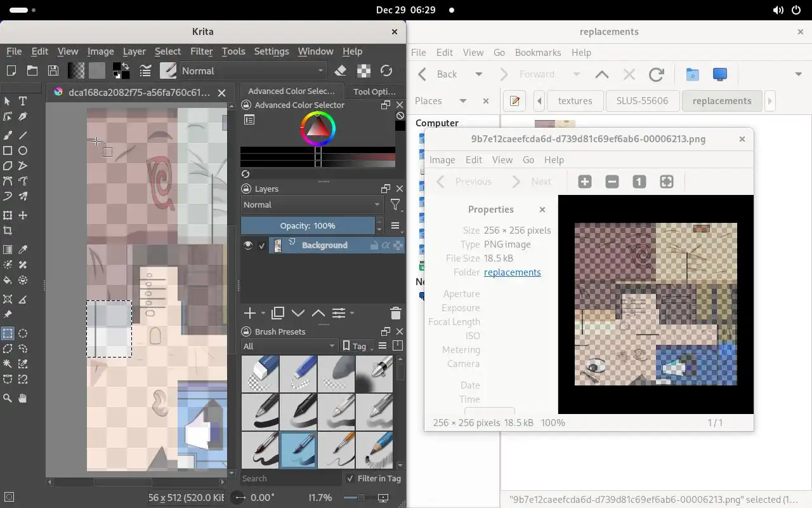Move layer down with the down arrow
The image size is (812, 508).
tap(298, 313)
